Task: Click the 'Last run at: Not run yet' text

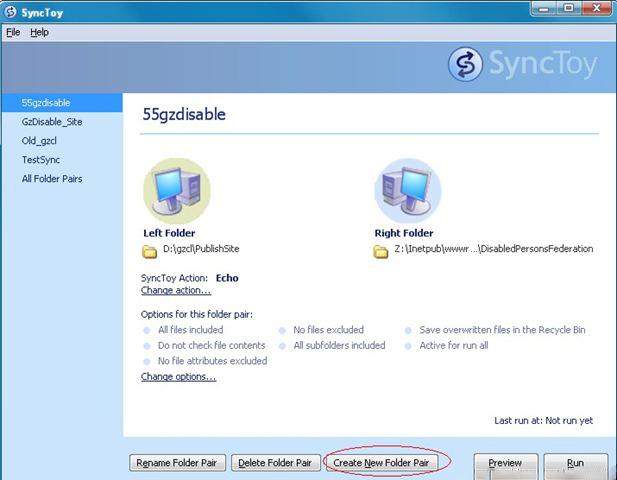Action: (x=543, y=421)
